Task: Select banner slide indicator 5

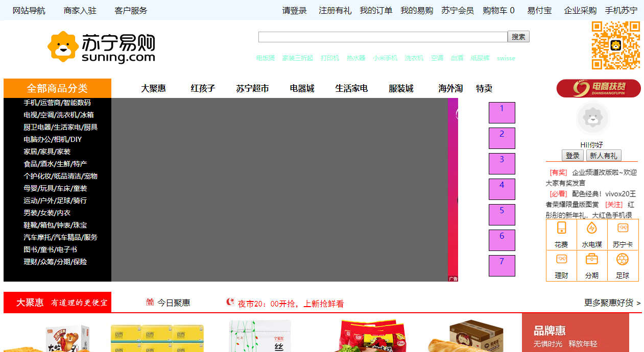Action: pyautogui.click(x=502, y=215)
